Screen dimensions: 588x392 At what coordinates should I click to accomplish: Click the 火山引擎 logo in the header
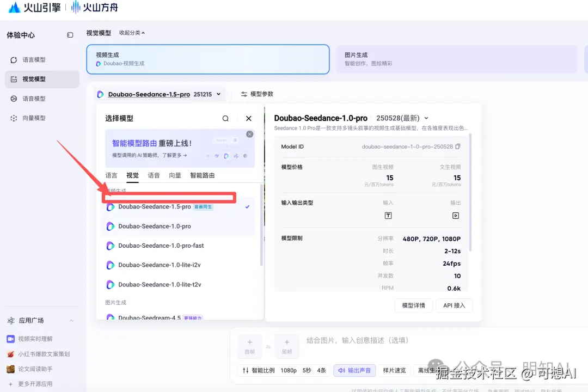tap(34, 7)
